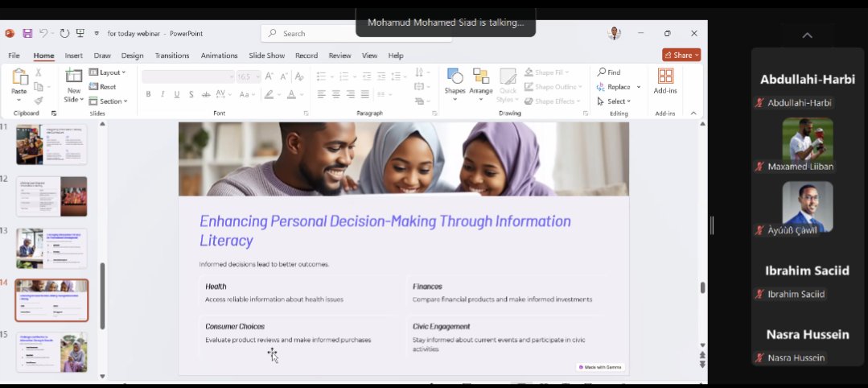The width and height of the screenshot is (868, 388).
Task: Open the Help tab
Action: [396, 56]
